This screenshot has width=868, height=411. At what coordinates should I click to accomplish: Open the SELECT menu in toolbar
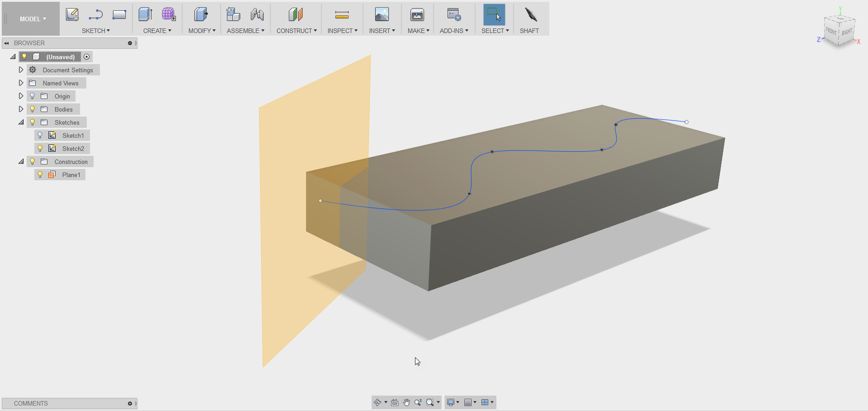coord(495,31)
